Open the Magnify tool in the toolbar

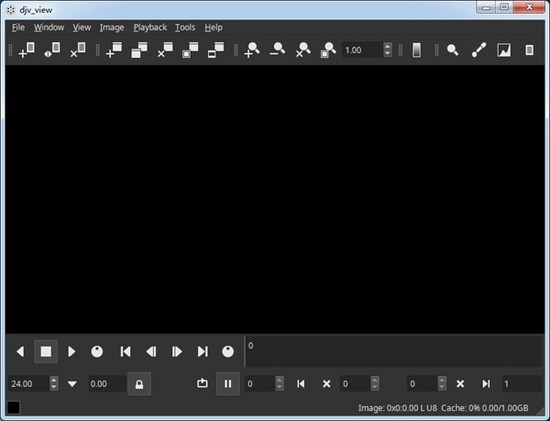pos(453,50)
